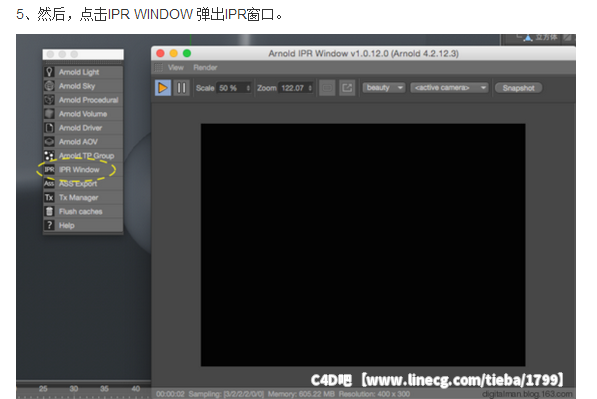
Task: Start the IPR render with play button
Action: 163,88
